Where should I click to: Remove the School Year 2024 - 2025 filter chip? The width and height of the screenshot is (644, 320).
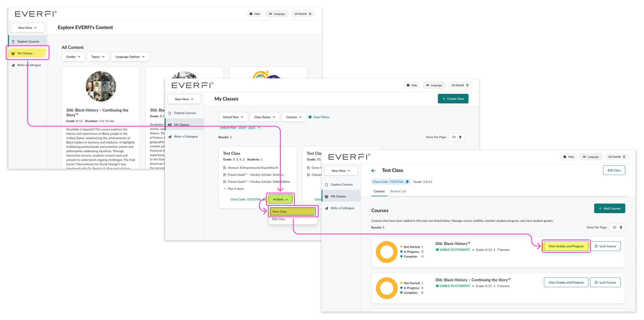(x=259, y=128)
